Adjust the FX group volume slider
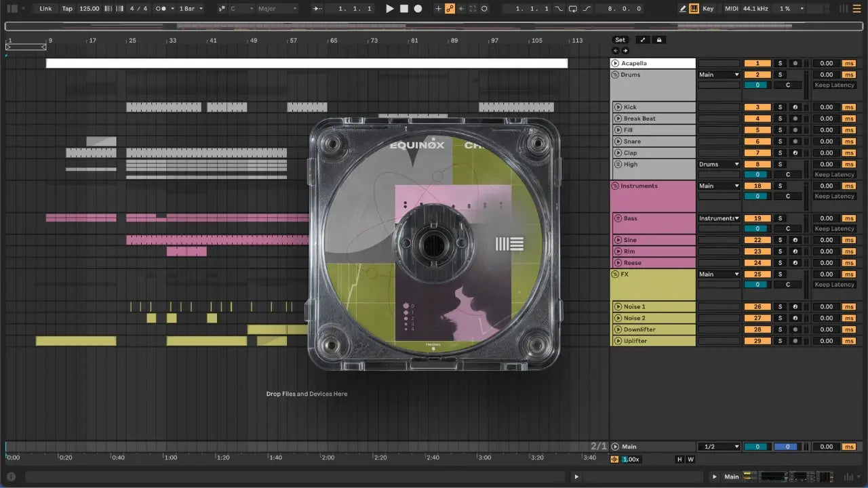Viewport: 868px width, 488px height. tap(757, 285)
